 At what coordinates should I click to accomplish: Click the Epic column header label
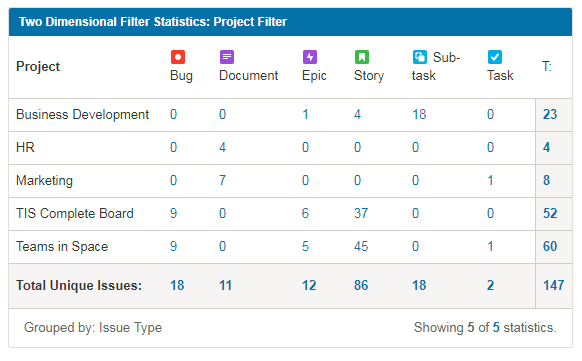pos(314,76)
